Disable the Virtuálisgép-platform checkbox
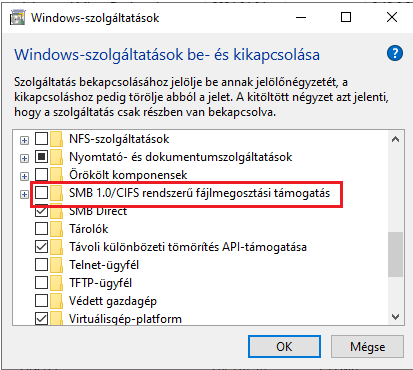 coord(41,319)
